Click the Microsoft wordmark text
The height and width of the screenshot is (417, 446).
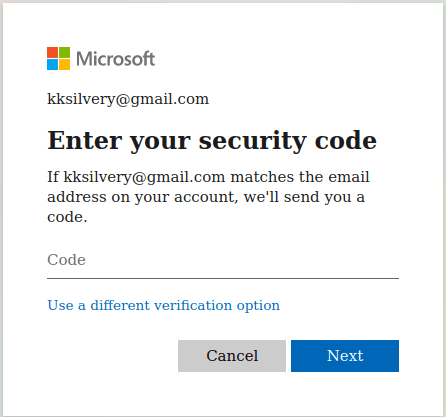116,59
